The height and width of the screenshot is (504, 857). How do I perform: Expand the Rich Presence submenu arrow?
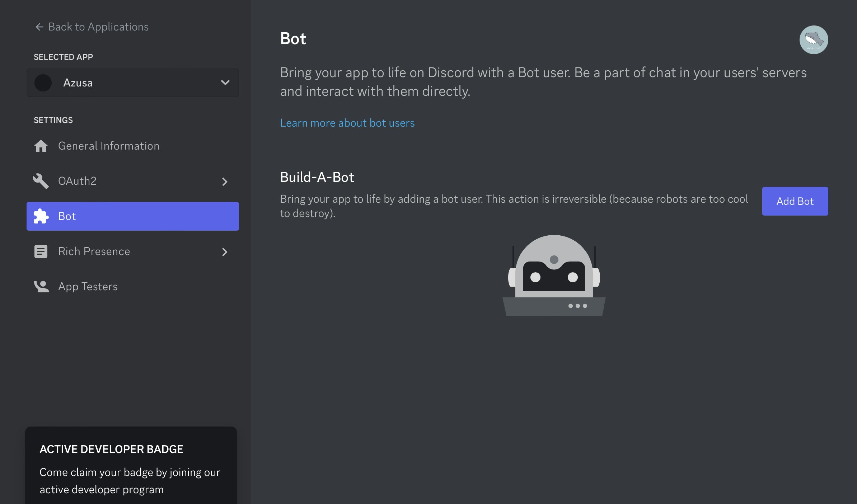coord(225,252)
